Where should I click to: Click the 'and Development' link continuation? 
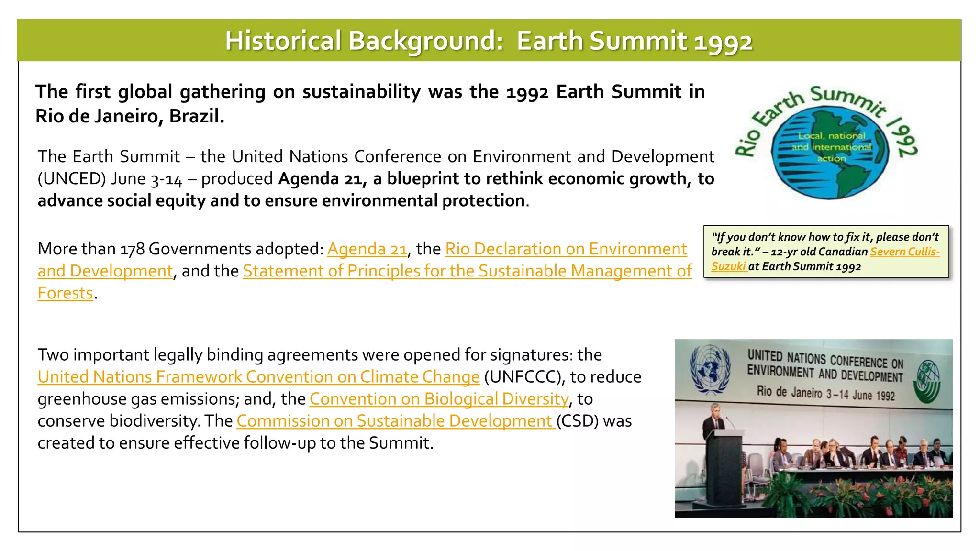pos(105,271)
